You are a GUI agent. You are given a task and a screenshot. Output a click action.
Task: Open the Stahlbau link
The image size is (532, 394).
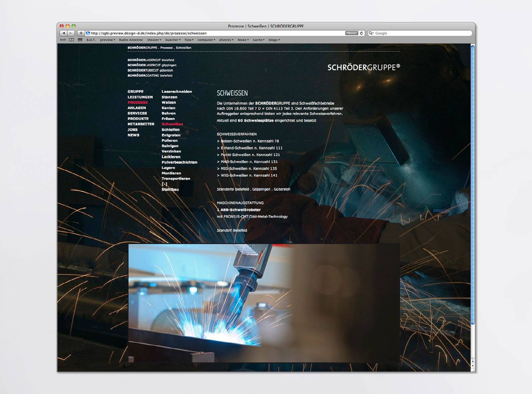point(170,189)
